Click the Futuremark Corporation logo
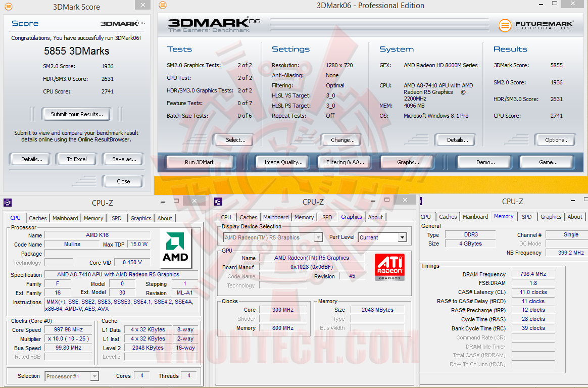Image resolution: width=588 pixels, height=388 pixels. tap(536, 25)
